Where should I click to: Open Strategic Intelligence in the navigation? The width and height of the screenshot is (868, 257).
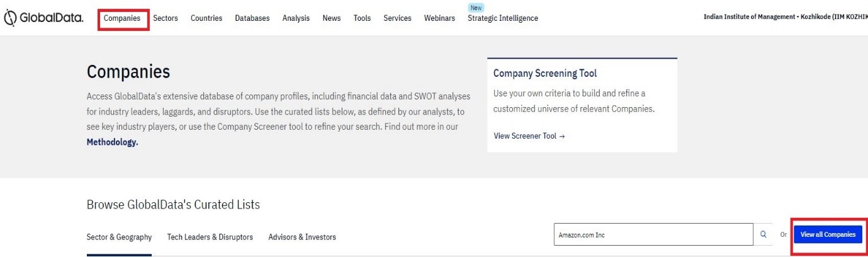click(x=503, y=18)
